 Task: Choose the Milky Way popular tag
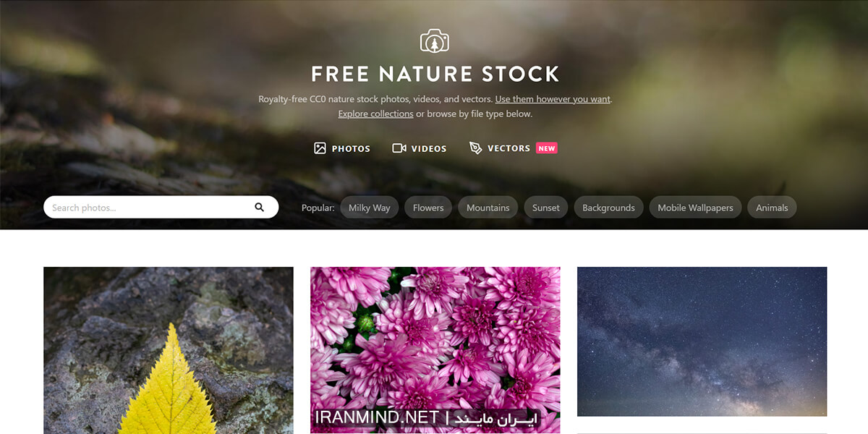(x=369, y=208)
